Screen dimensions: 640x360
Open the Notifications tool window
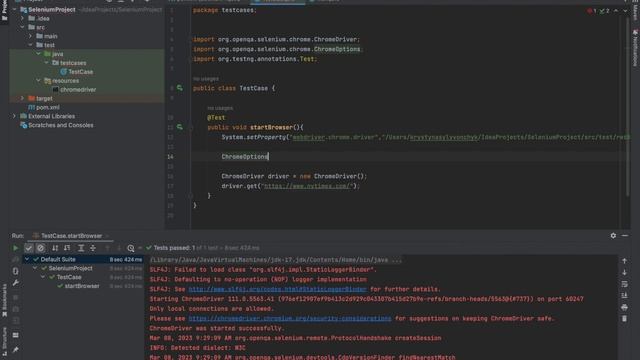coord(635,48)
